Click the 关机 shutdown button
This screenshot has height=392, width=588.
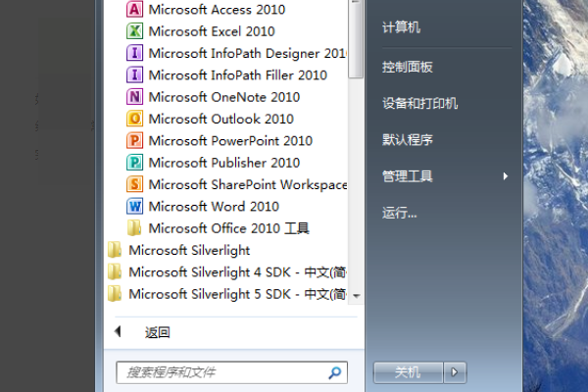point(408,372)
